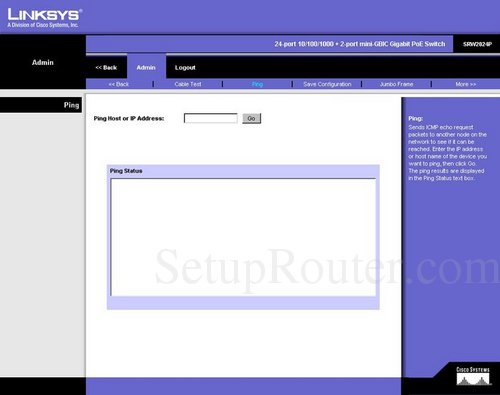Click inside the Ping Status text box
The image size is (500, 395).
(x=243, y=237)
